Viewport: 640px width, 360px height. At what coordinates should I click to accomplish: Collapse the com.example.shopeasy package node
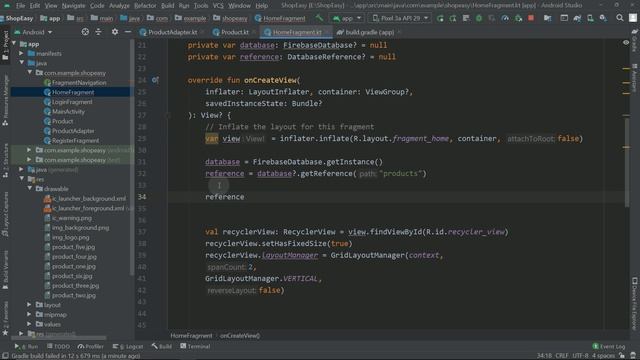tap(30, 72)
